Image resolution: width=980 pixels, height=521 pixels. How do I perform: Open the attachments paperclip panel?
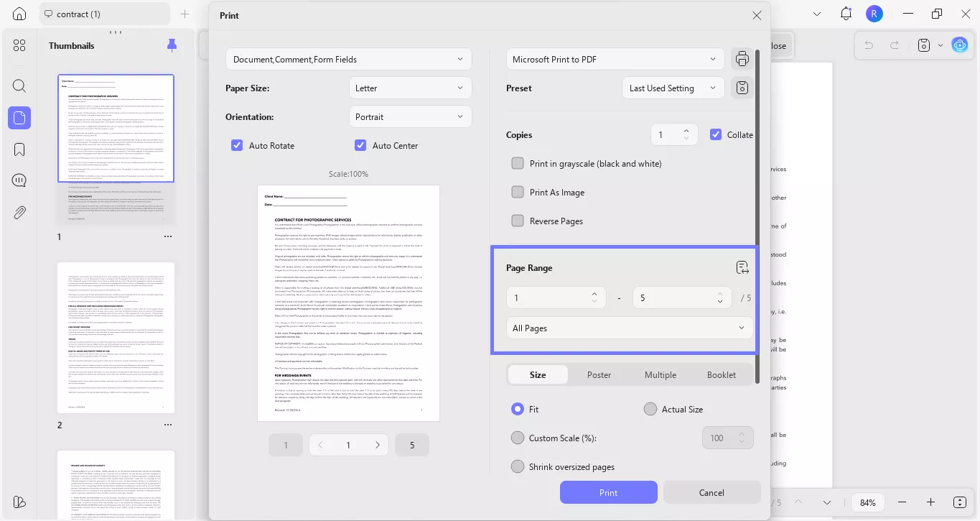coord(19,213)
